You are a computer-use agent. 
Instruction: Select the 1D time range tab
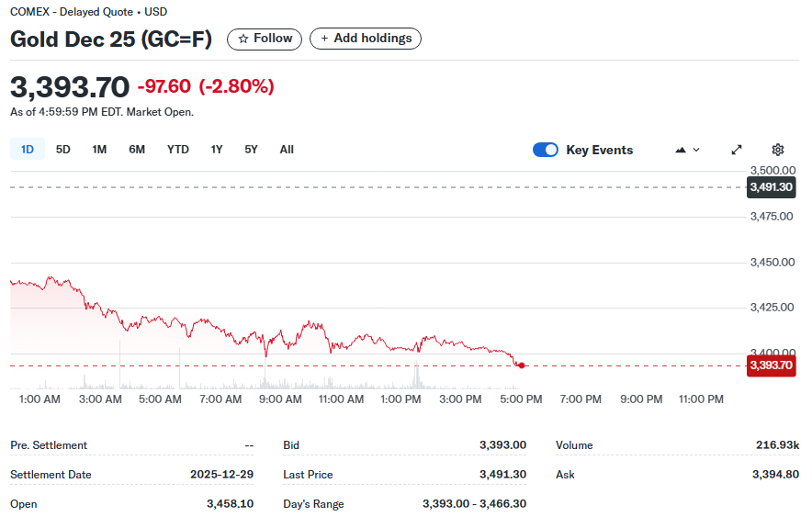click(x=28, y=149)
